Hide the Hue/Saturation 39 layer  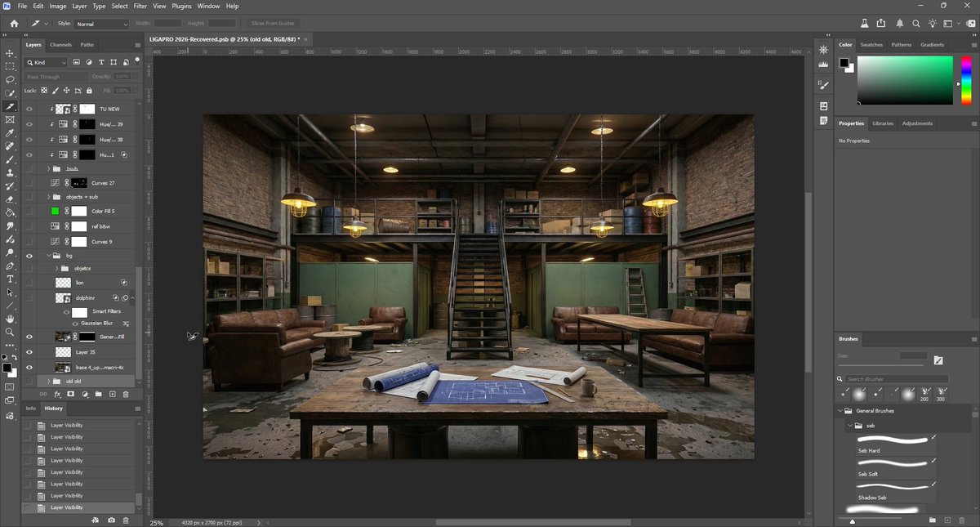click(x=29, y=124)
